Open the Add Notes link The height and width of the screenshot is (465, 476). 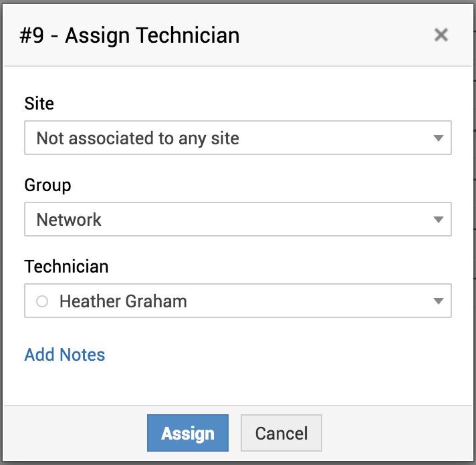tap(65, 354)
